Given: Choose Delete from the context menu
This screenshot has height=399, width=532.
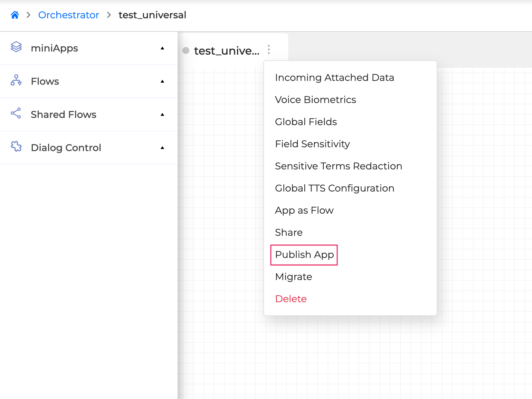Looking at the screenshot, I should click(x=291, y=299).
